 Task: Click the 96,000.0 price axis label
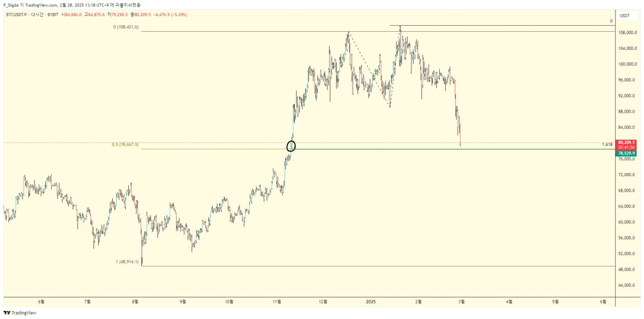coord(627,80)
